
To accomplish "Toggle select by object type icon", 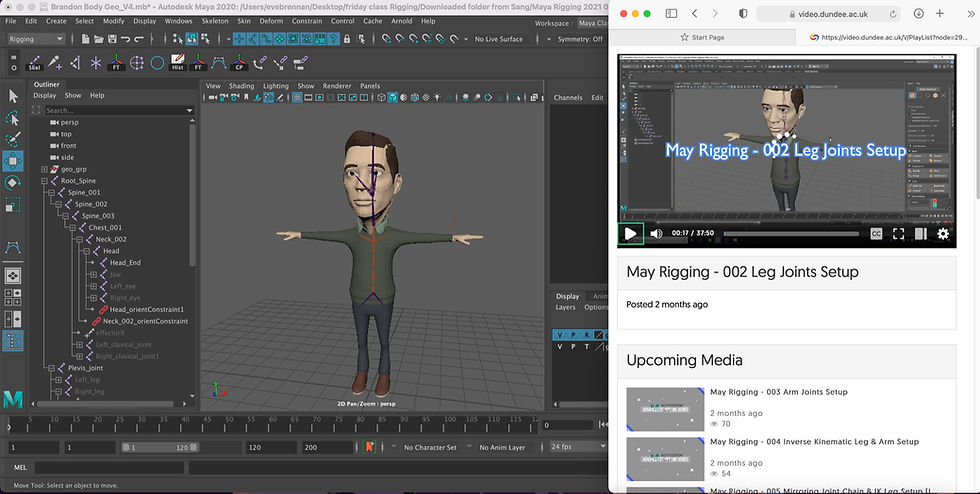I will [x=192, y=39].
